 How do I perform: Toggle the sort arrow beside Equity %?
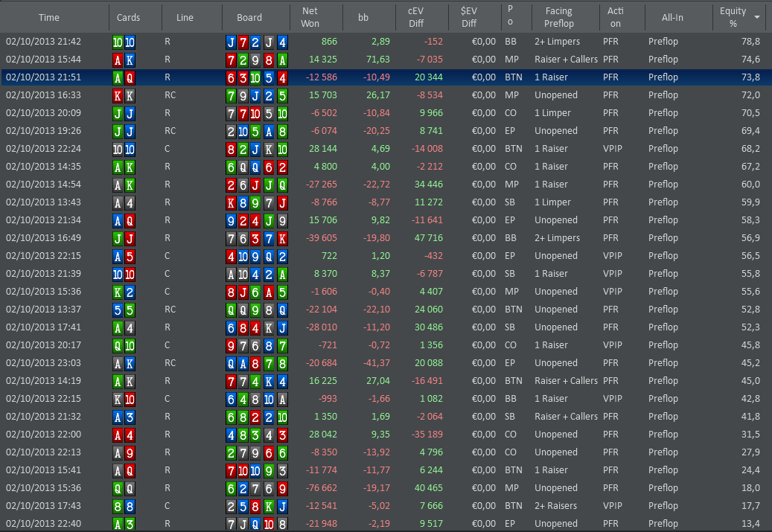(x=756, y=17)
